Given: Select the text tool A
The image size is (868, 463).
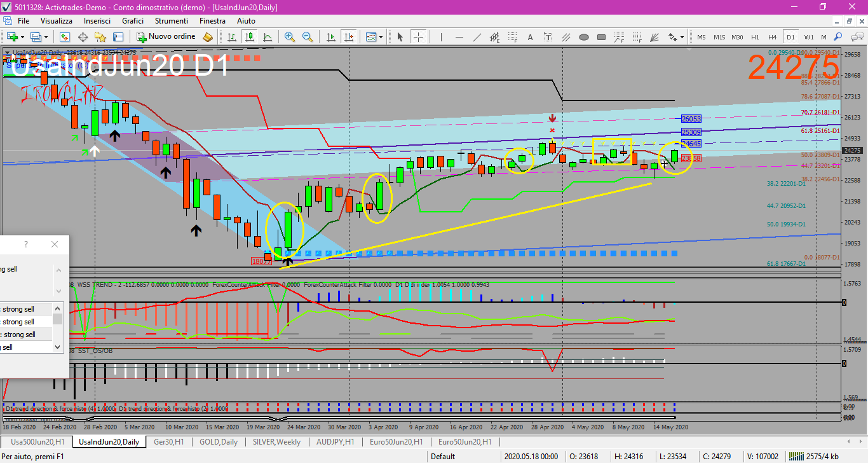Looking at the screenshot, I should [x=530, y=37].
